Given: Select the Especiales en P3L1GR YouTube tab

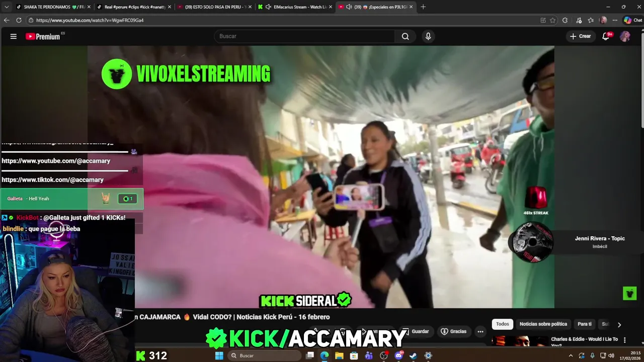Looking at the screenshot, I should 375,7.
